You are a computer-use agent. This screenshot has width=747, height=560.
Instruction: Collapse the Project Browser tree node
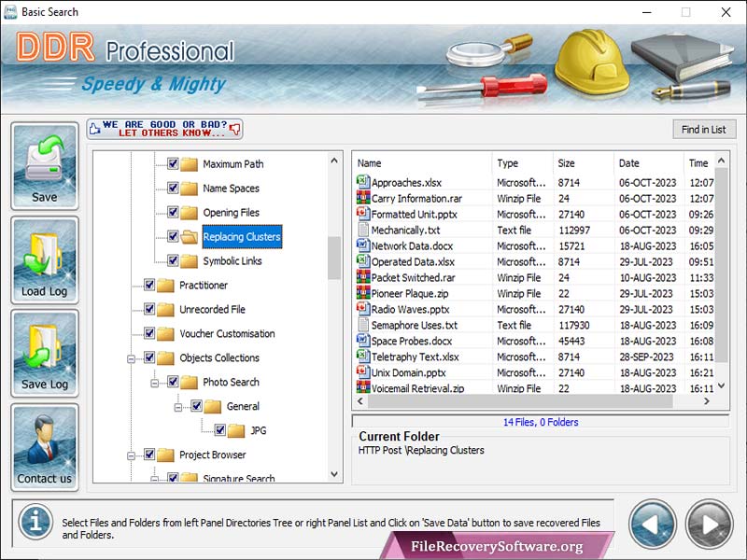tap(131, 456)
